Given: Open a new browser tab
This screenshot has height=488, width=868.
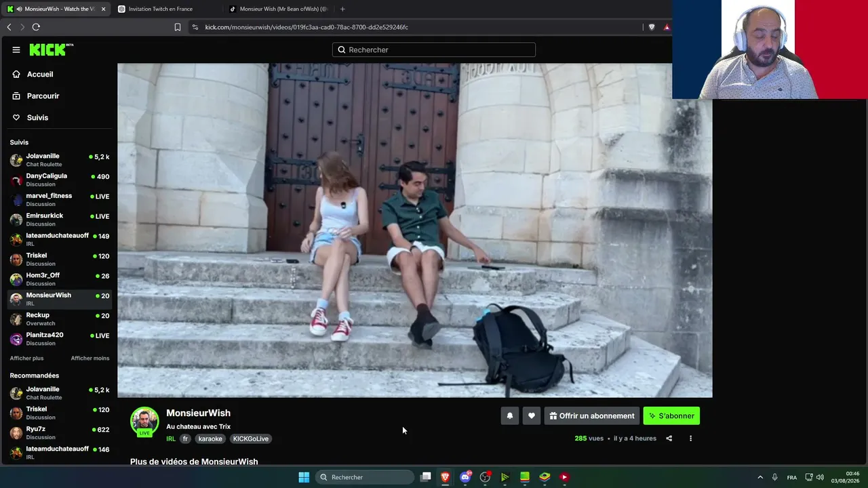Looking at the screenshot, I should pyautogui.click(x=342, y=9).
